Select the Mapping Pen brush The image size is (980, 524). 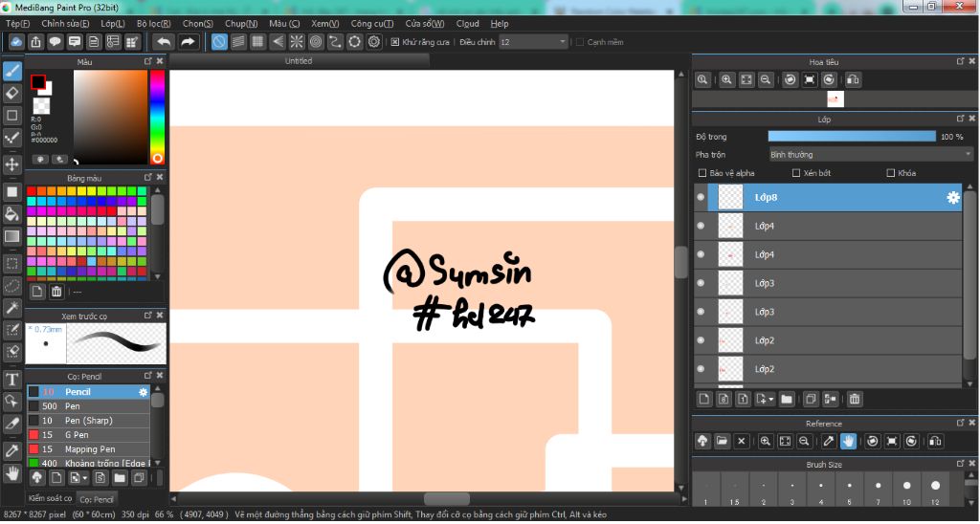coord(88,449)
